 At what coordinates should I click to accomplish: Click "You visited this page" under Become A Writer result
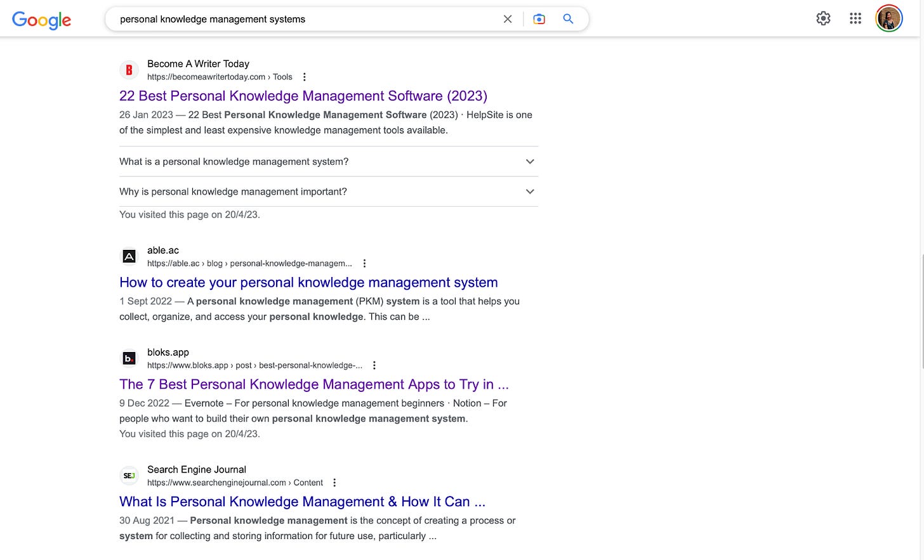190,214
